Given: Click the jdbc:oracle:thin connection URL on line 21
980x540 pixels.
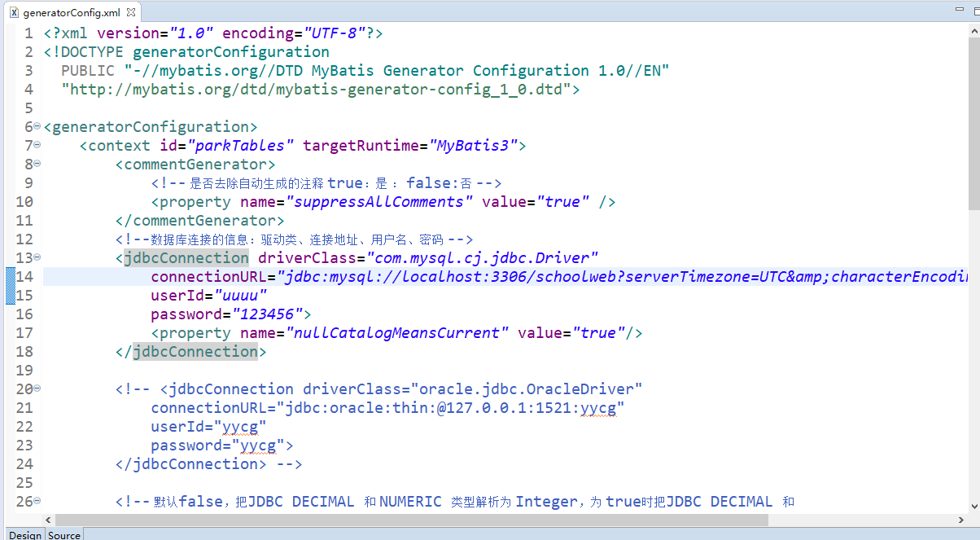Looking at the screenshot, I should coord(451,408).
